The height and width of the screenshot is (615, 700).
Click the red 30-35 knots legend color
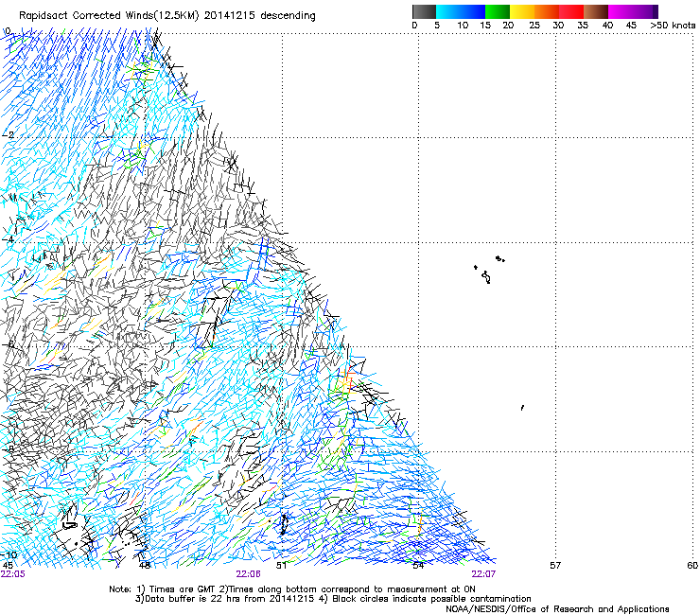(571, 11)
